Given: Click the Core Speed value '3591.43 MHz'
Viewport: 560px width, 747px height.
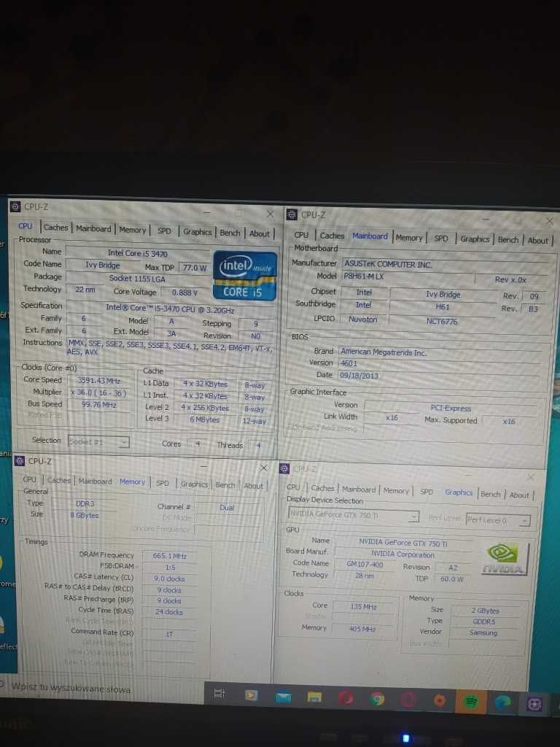Looking at the screenshot, I should coord(99,380).
